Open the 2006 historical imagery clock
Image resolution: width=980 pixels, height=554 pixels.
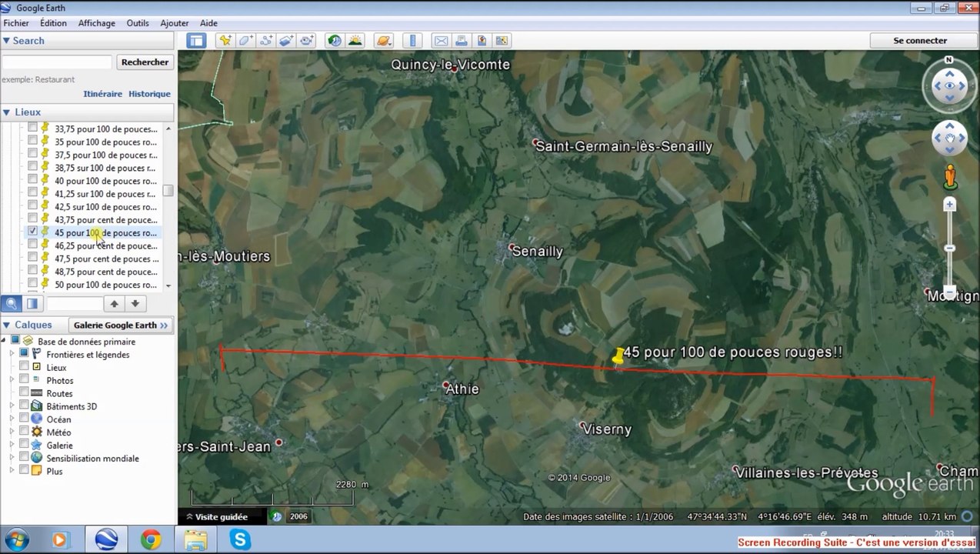click(277, 516)
